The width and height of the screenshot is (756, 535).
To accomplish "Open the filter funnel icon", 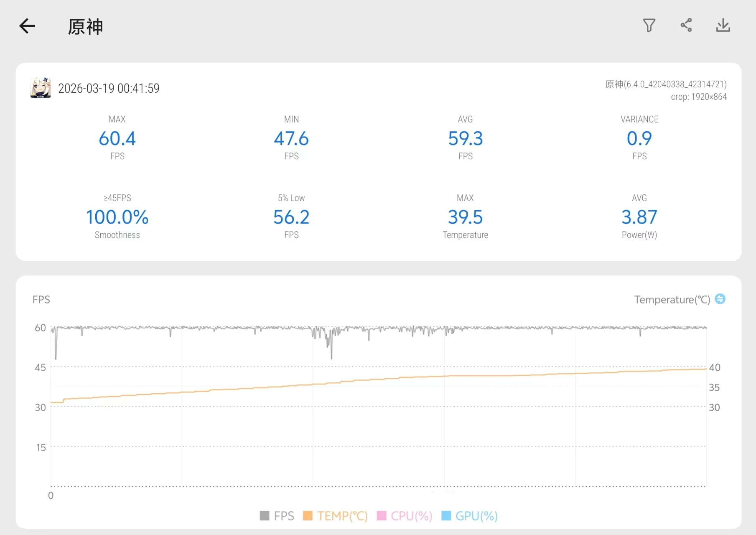I will pyautogui.click(x=649, y=25).
